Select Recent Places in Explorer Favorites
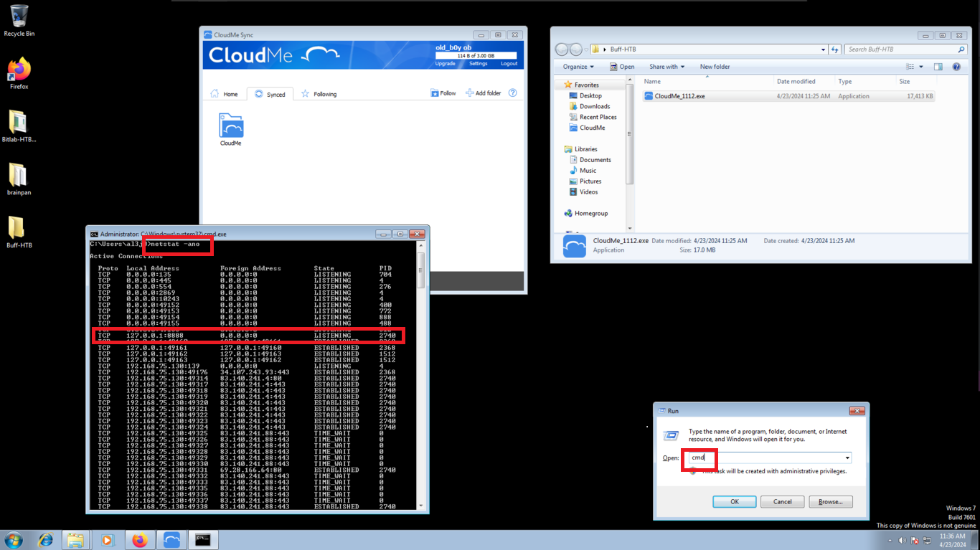 coord(592,117)
